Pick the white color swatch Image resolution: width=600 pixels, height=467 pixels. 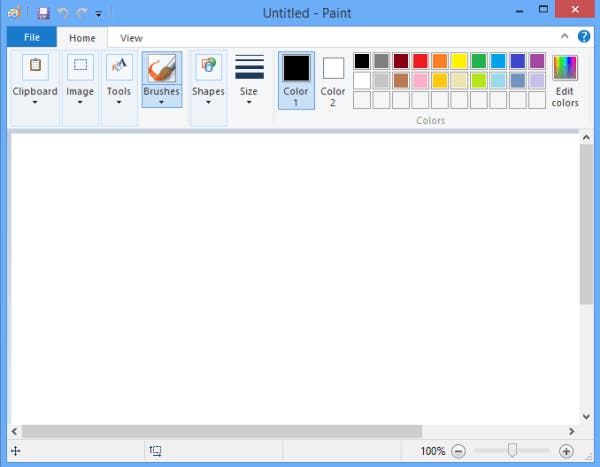tap(362, 81)
